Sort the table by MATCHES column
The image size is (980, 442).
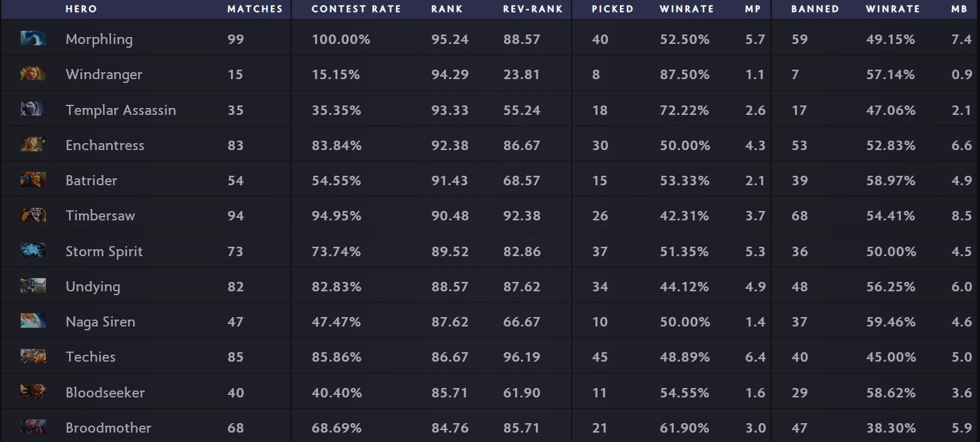pos(254,9)
